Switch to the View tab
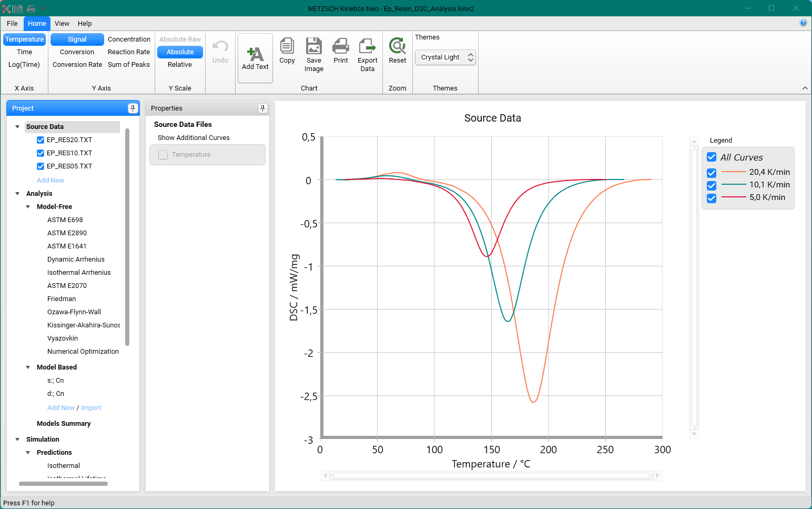Image resolution: width=812 pixels, height=509 pixels. (62, 24)
